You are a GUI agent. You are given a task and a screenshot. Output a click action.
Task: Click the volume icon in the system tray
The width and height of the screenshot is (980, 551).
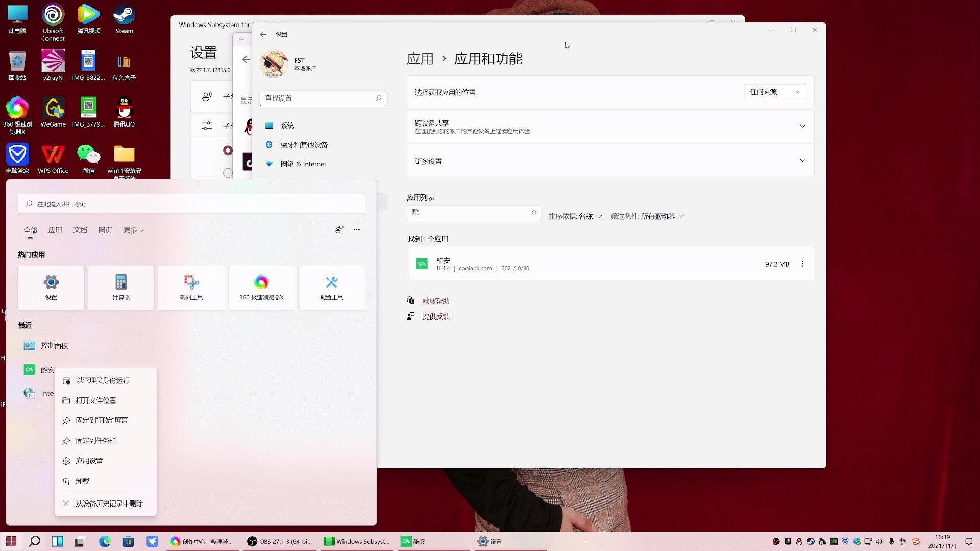(x=879, y=541)
